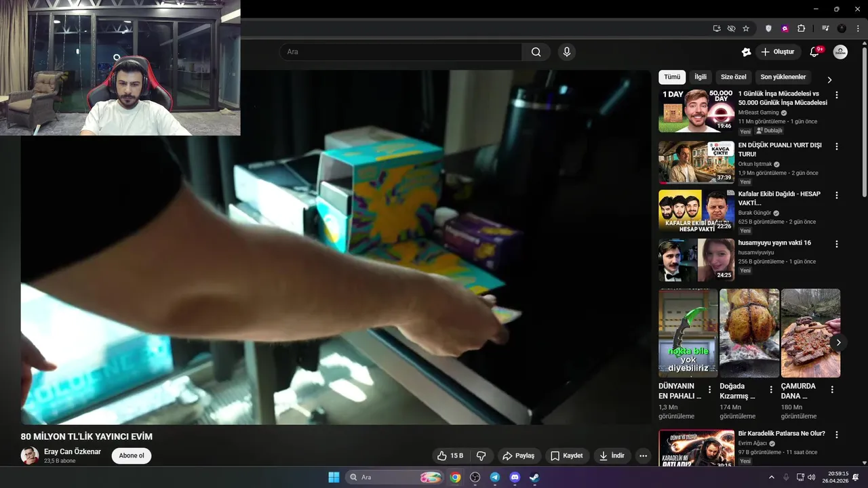The width and height of the screenshot is (868, 488).
Task: Select the Size özel filter chip
Action: [x=734, y=77]
